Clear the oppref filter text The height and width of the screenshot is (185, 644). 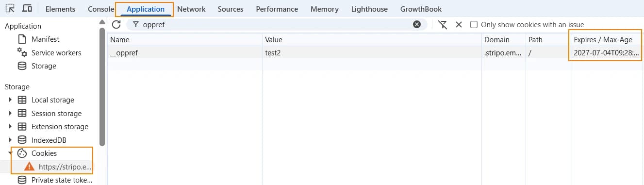pos(417,24)
